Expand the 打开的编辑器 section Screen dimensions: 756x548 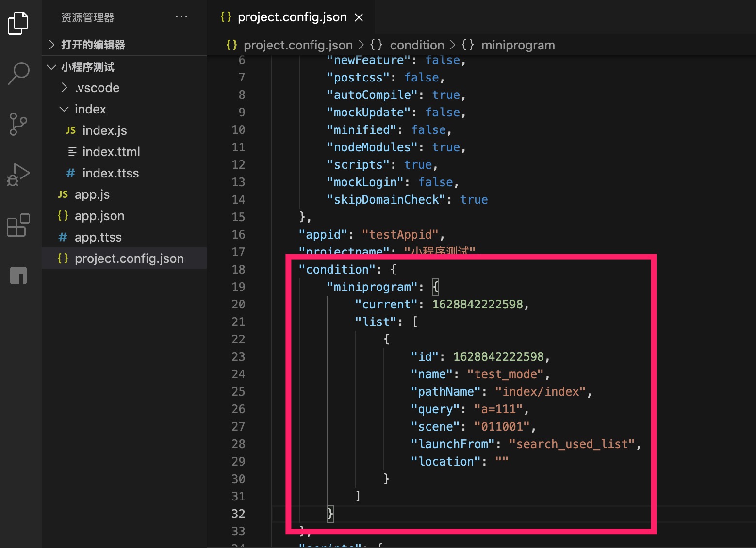tap(124, 45)
